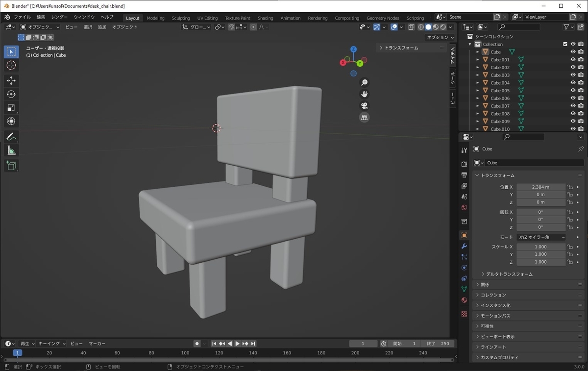Viewport: 588px width, 371px height.
Task: Toggle X-ray display in viewport header
Action: pyautogui.click(x=411, y=27)
